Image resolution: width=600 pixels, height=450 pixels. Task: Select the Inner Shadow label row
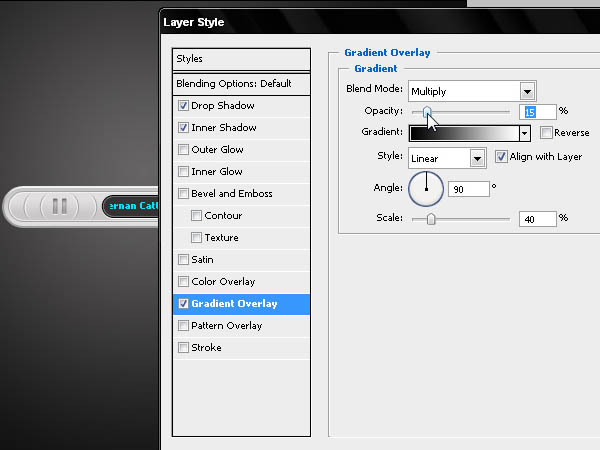241,128
